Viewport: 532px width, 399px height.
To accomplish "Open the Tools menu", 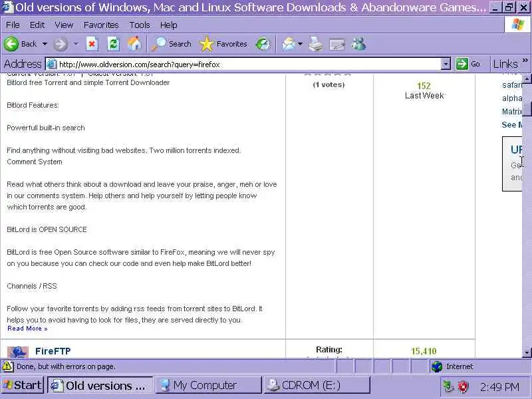I will pyautogui.click(x=140, y=25).
